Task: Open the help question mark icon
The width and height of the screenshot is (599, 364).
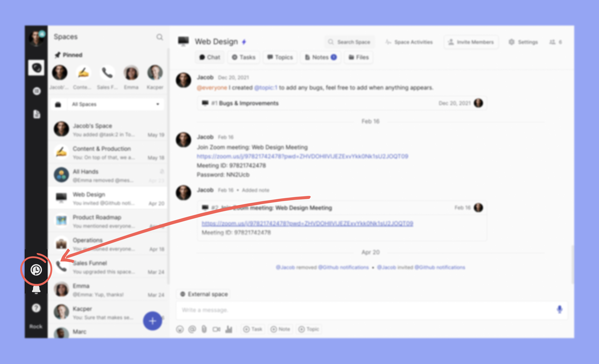Action: click(36, 308)
